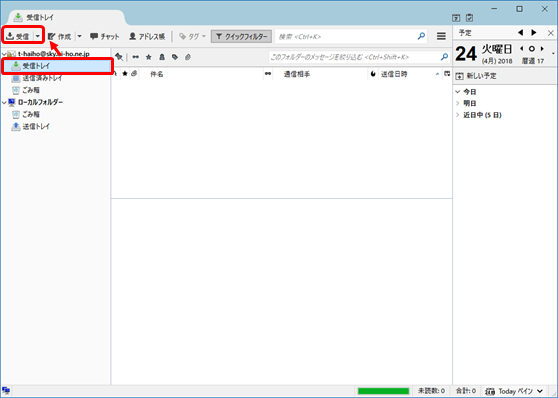Select the ローカルフォルダー root item
The width and height of the screenshot is (558, 398).
(x=40, y=102)
